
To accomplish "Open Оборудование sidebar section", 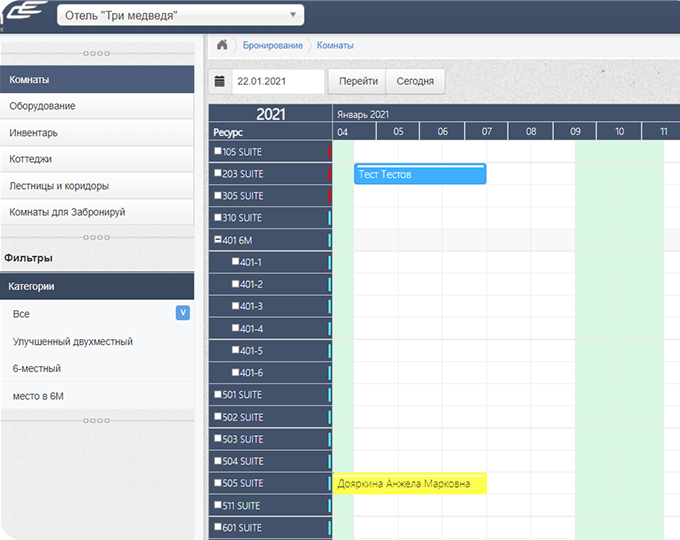I will 97,106.
